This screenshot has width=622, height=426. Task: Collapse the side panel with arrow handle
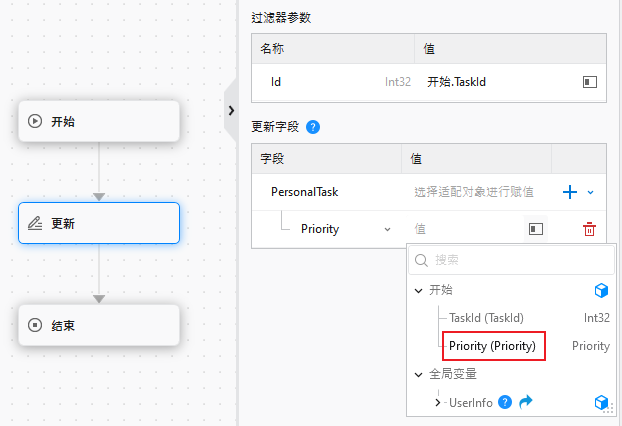click(230, 110)
